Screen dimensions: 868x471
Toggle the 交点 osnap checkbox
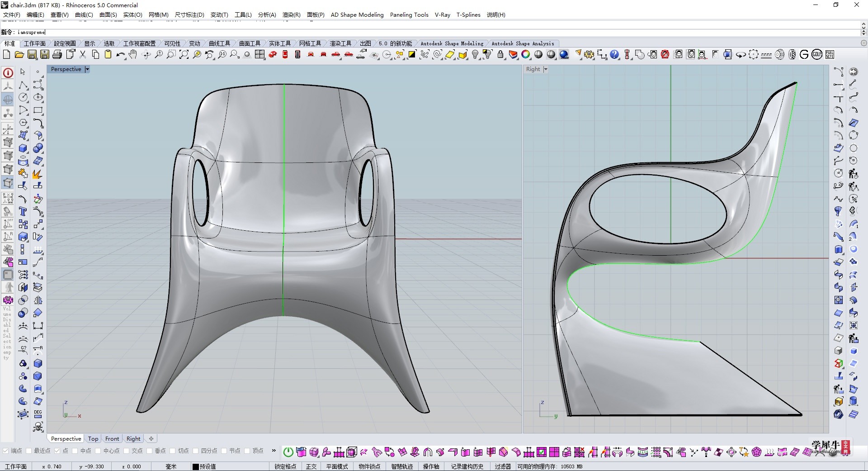[126, 451]
